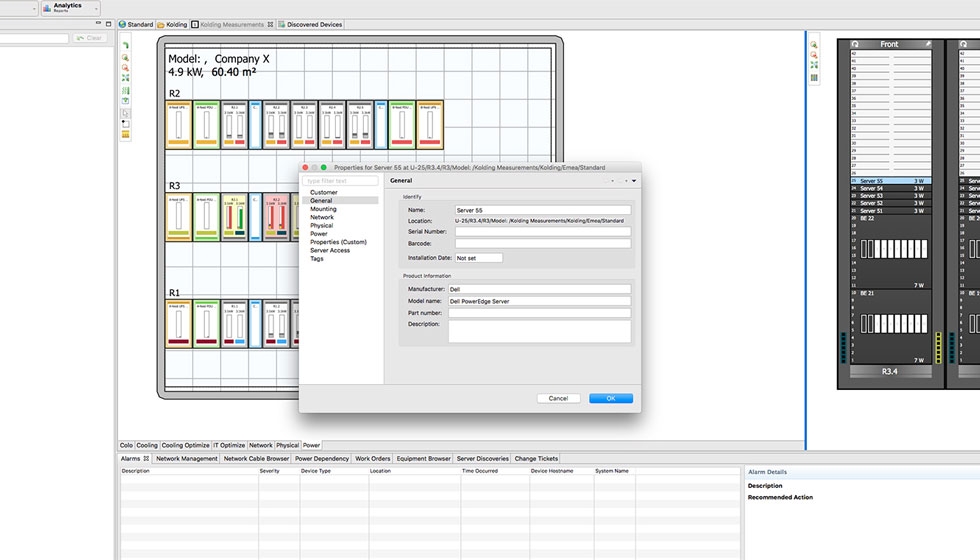Viewport: 980px width, 560px height.
Task: Click zoom out icon on floor layout toolbar
Action: click(x=125, y=69)
